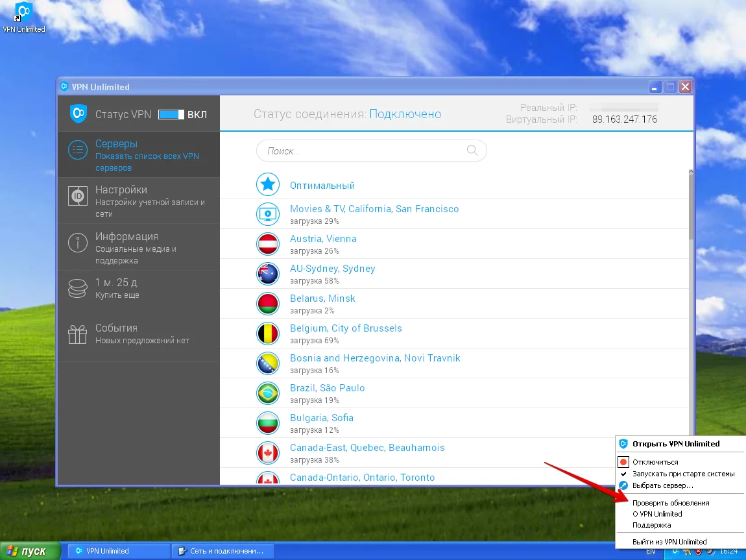Click the Belgium flag icon
This screenshot has height=560, width=746.
[x=267, y=334]
